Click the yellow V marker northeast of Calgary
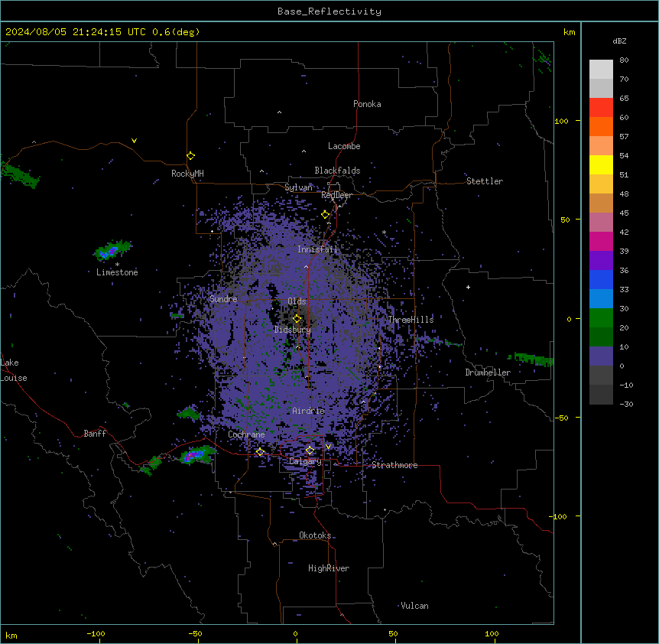Screen dimensions: 659x644 (328, 447)
